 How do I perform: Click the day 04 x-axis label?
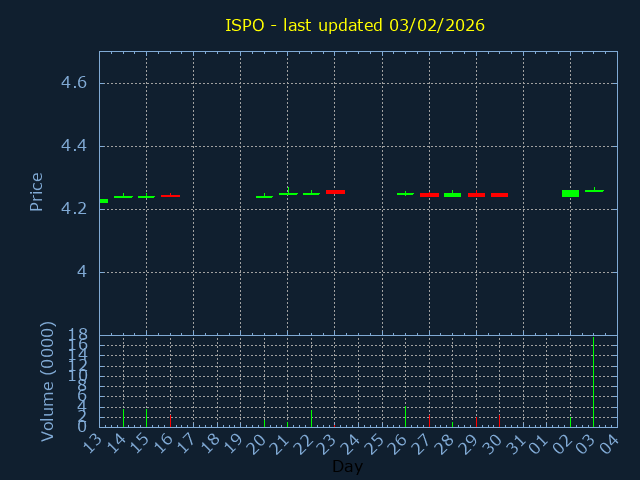pos(610,443)
